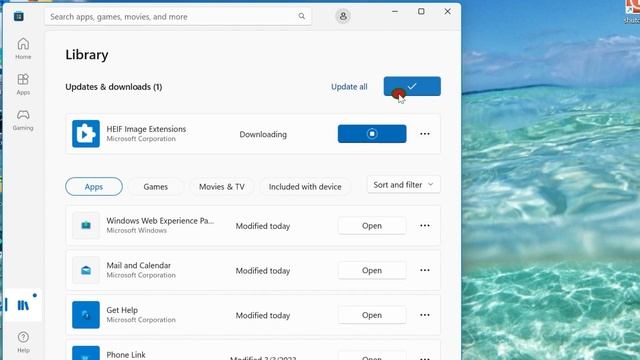Click the HEIF Image Extensions title
This screenshot has width=640, height=360.
coord(146,129)
